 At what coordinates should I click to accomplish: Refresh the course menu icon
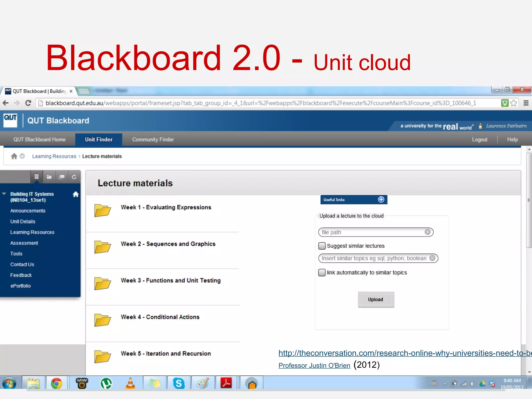coord(74,177)
